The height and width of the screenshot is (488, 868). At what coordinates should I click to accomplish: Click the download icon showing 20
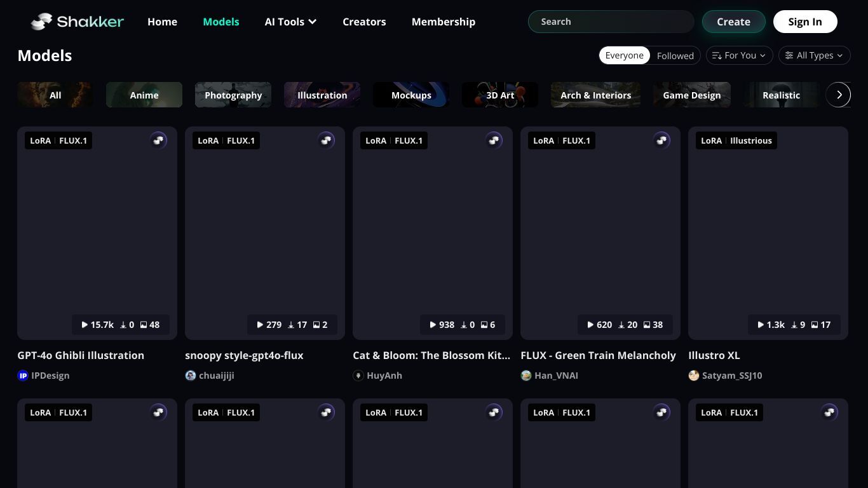[621, 325]
